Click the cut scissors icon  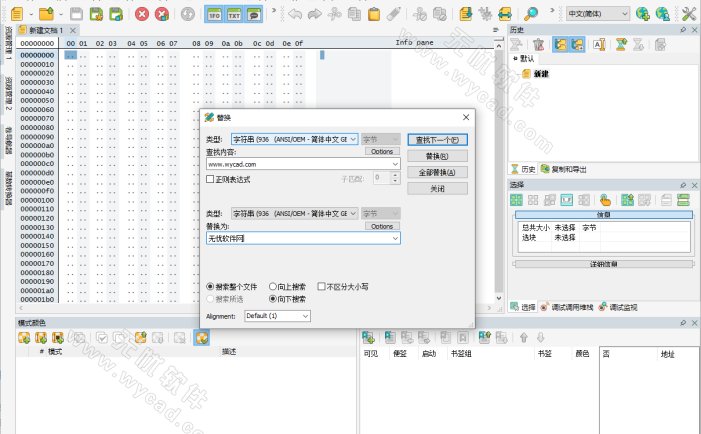point(334,14)
